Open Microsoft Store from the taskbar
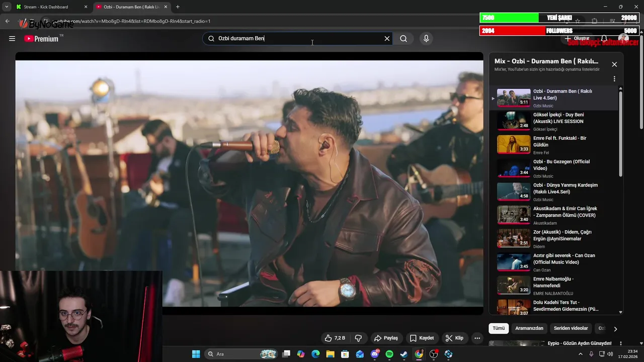 [x=345, y=354]
